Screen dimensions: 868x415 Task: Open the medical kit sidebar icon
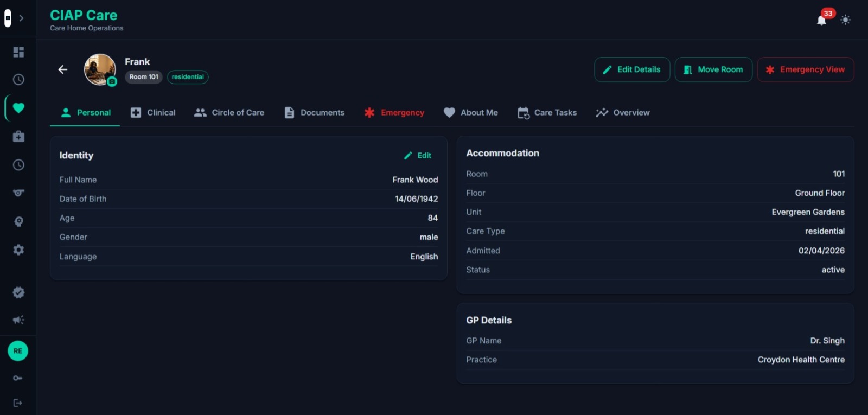(x=18, y=136)
